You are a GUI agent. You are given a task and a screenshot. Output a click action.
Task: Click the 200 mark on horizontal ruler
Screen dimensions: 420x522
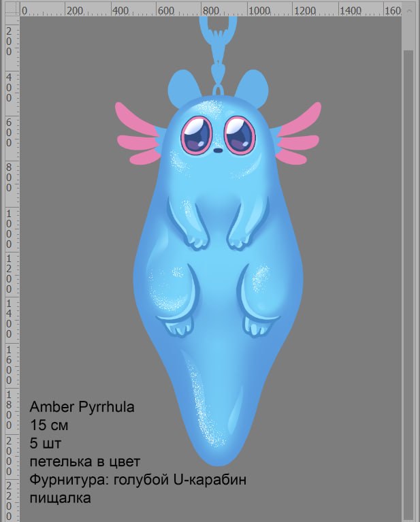point(74,11)
